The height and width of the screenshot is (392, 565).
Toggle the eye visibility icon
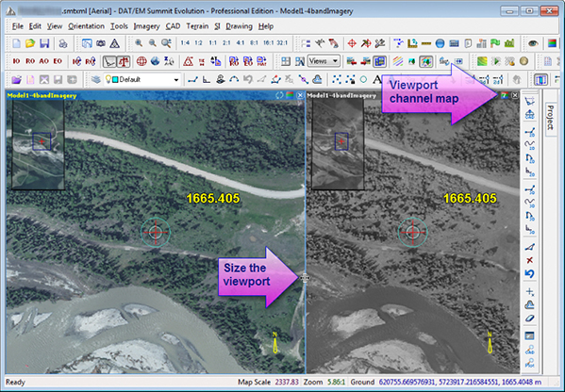(533, 43)
